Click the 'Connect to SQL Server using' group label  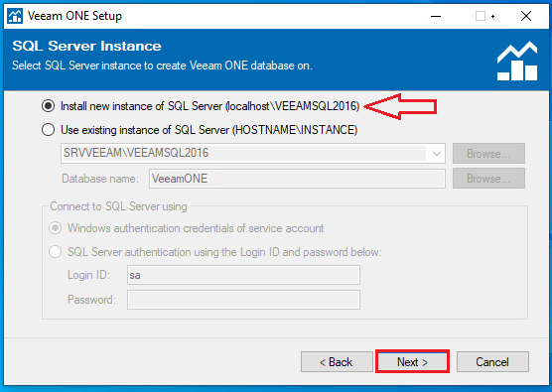118,206
